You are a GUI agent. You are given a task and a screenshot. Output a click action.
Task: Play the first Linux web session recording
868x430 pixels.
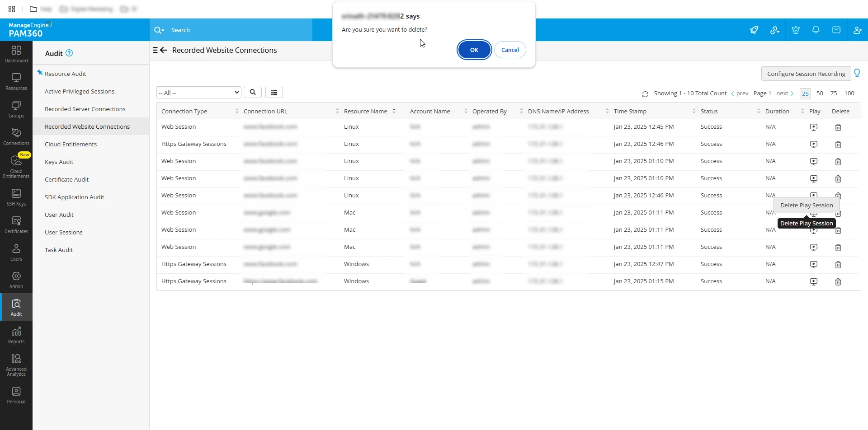813,127
